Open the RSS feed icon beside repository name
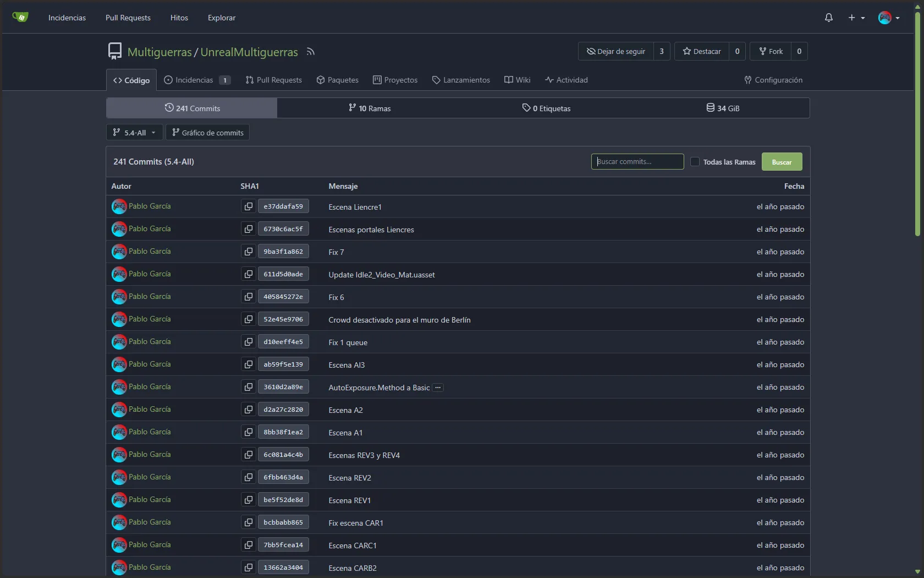This screenshot has width=924, height=578. (x=311, y=52)
